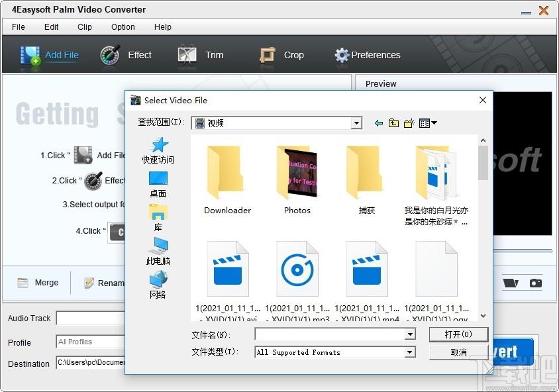Expand the 查找范围 folder dropdown
559x392 pixels.
[x=357, y=123]
